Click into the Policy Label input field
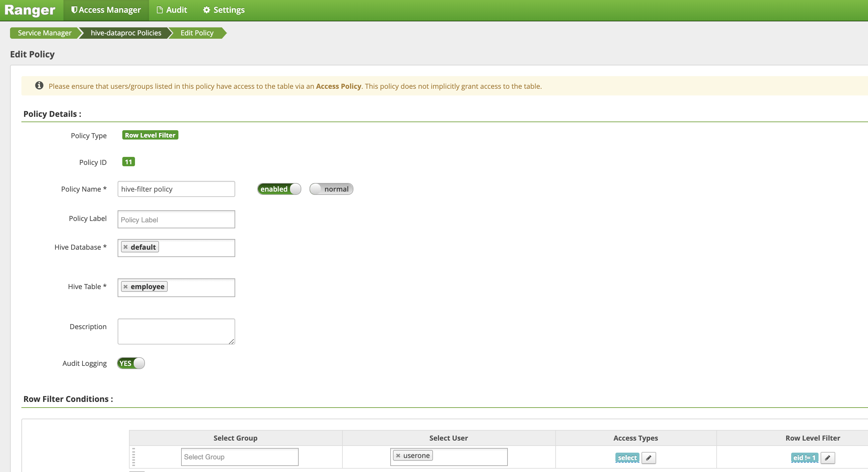 176,220
